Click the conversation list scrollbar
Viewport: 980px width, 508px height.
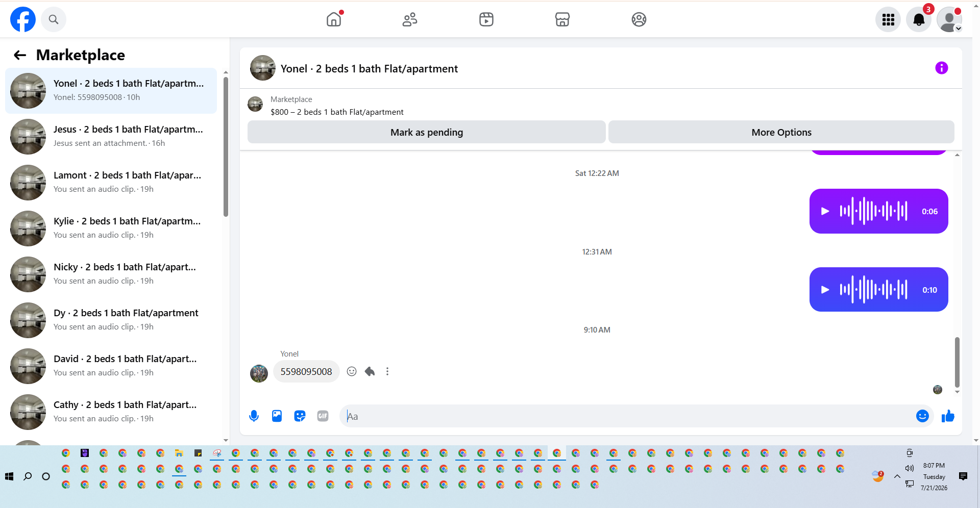coord(226,147)
